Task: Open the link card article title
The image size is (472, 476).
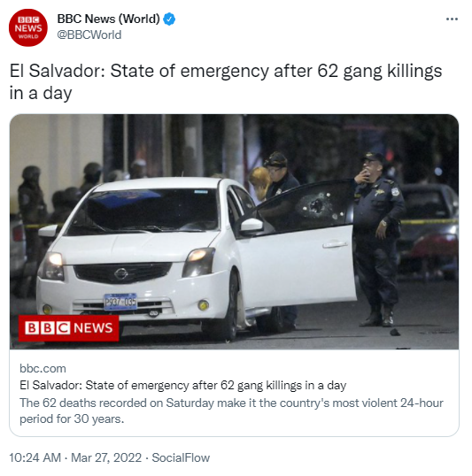Action: tap(183, 385)
